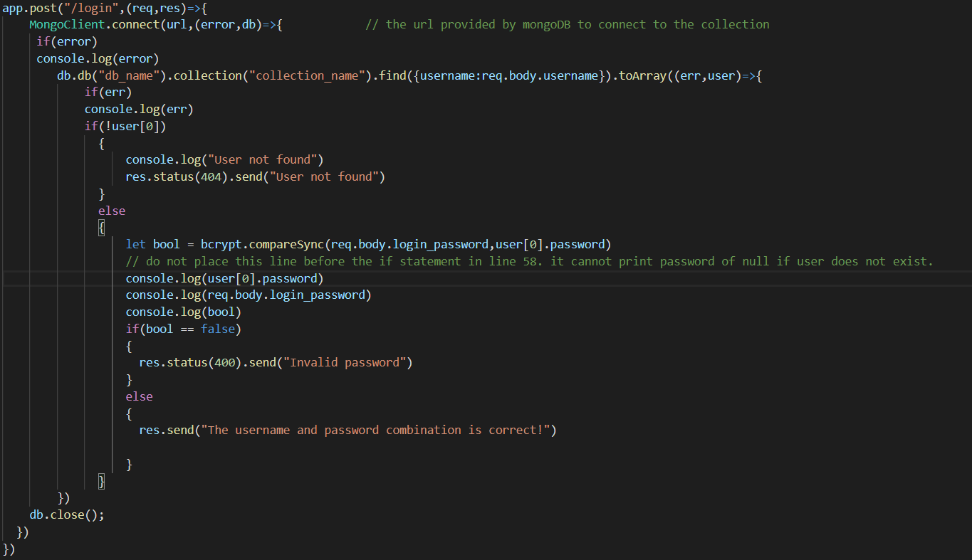
Task: Click the toArray((err,user)=>{ call
Action: tap(691, 75)
